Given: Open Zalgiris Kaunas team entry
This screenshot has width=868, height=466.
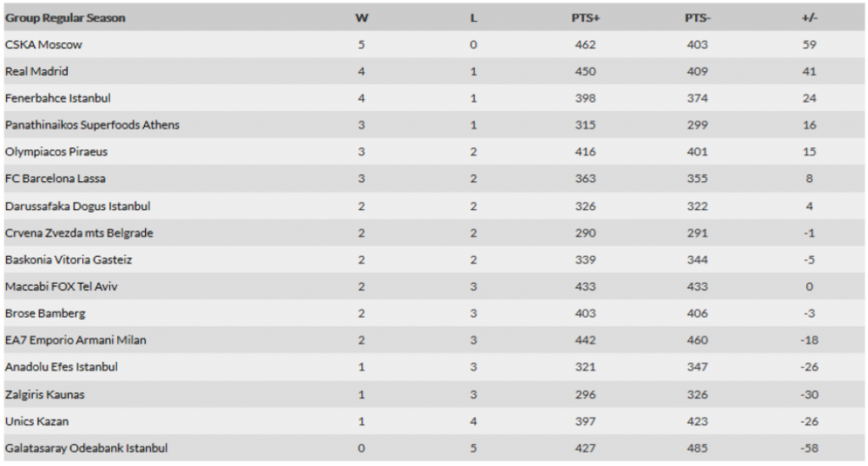Looking at the screenshot, I should pos(45,395).
